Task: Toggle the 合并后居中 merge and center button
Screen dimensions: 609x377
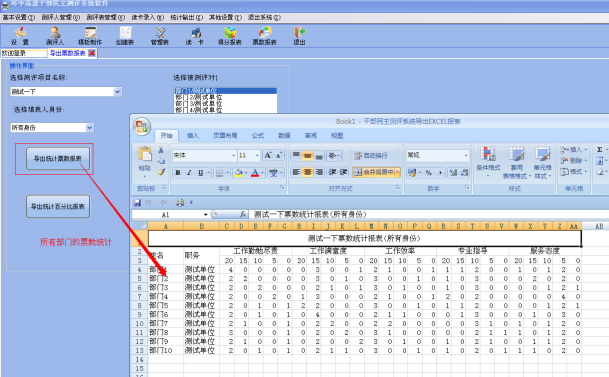Action: coord(376,172)
